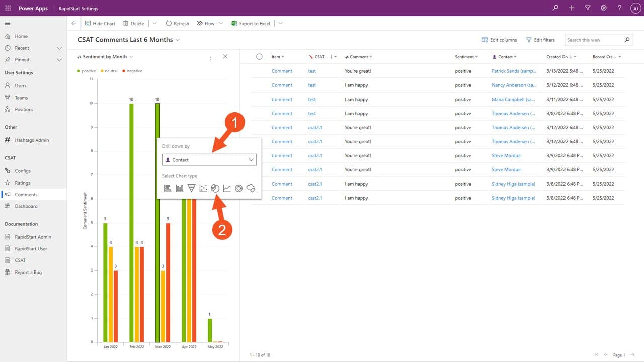644x362 pixels.
Task: Choose the doughnut chart type icon
Action: (239, 188)
